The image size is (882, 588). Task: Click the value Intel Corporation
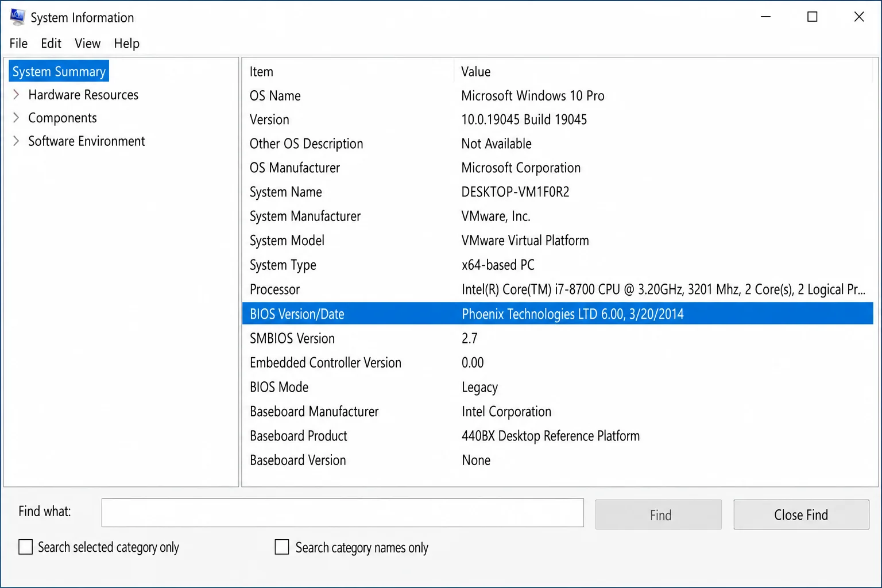coord(506,412)
